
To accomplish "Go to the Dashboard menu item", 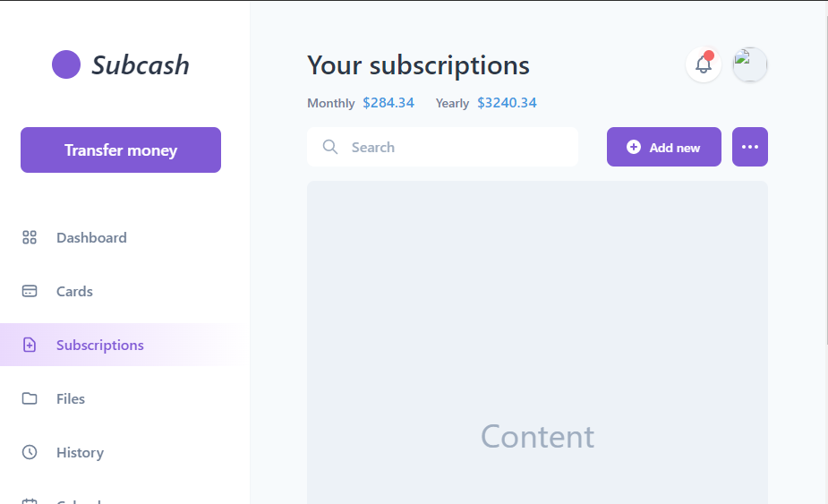I will (91, 237).
